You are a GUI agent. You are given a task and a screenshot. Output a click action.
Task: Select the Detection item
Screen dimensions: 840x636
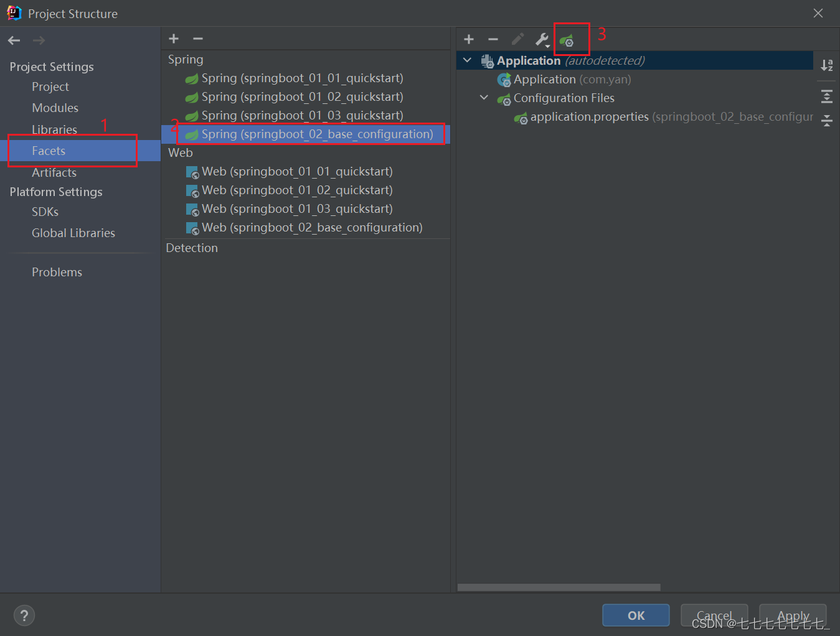[x=192, y=248]
